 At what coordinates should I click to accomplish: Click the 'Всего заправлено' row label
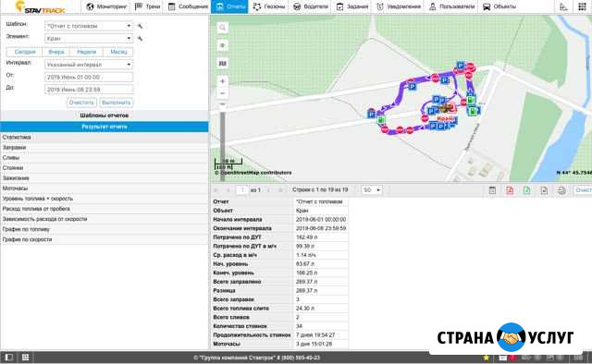point(237,282)
